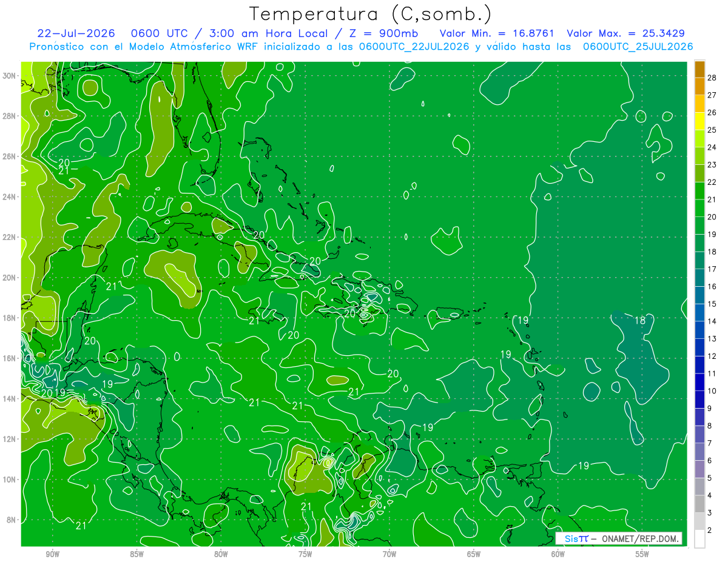Click the white '18' contour label on the map
Screen dimensions: 728x562
pyautogui.click(x=639, y=320)
